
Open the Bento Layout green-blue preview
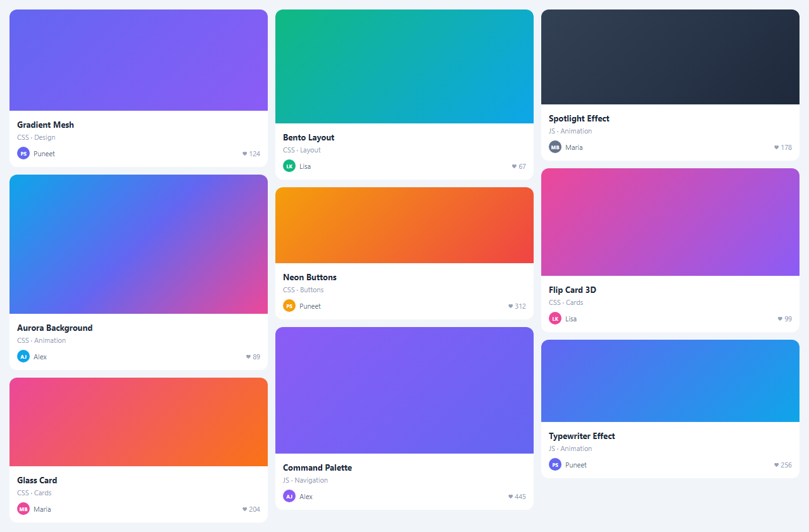coord(404,66)
